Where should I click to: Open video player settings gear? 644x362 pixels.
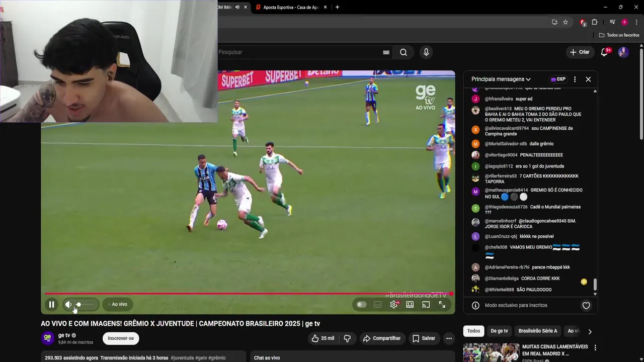point(394,304)
